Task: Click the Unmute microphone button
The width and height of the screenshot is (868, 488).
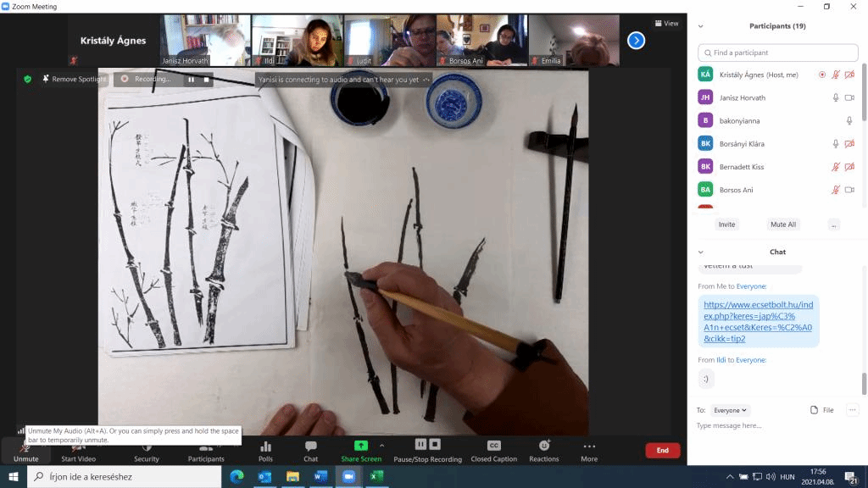Action: 25,451
